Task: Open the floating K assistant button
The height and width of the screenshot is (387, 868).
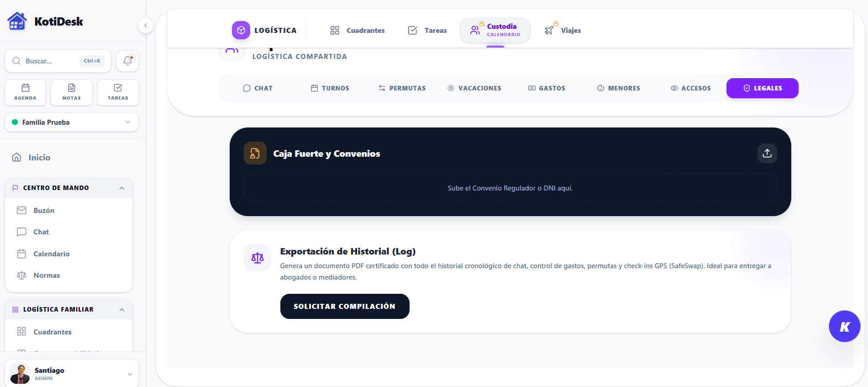Action: [x=845, y=326]
